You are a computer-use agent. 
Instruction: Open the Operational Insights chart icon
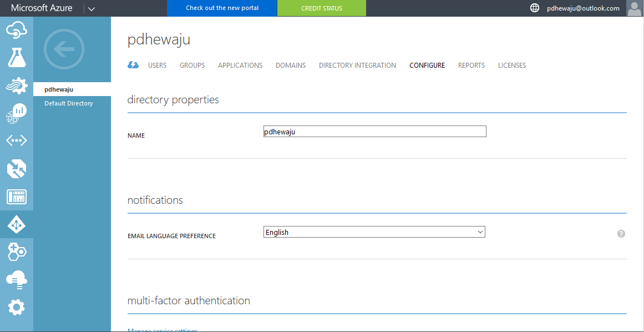point(17,113)
